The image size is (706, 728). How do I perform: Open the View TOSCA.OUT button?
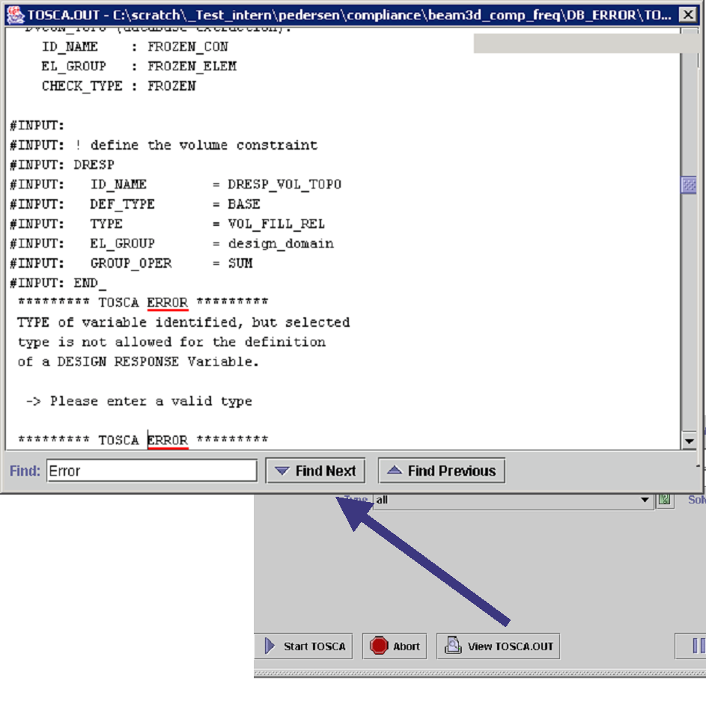point(498,646)
